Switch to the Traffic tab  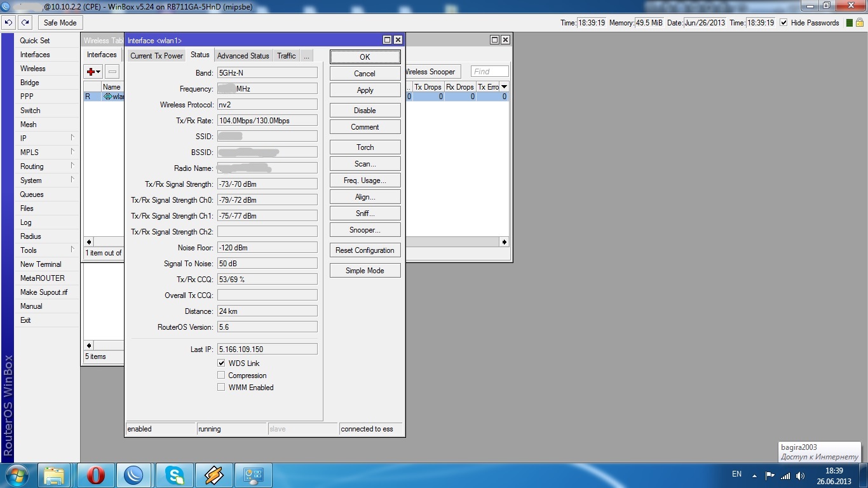(286, 56)
